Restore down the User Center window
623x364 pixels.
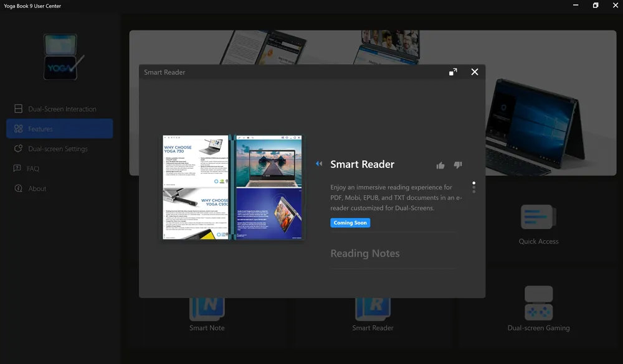point(595,5)
